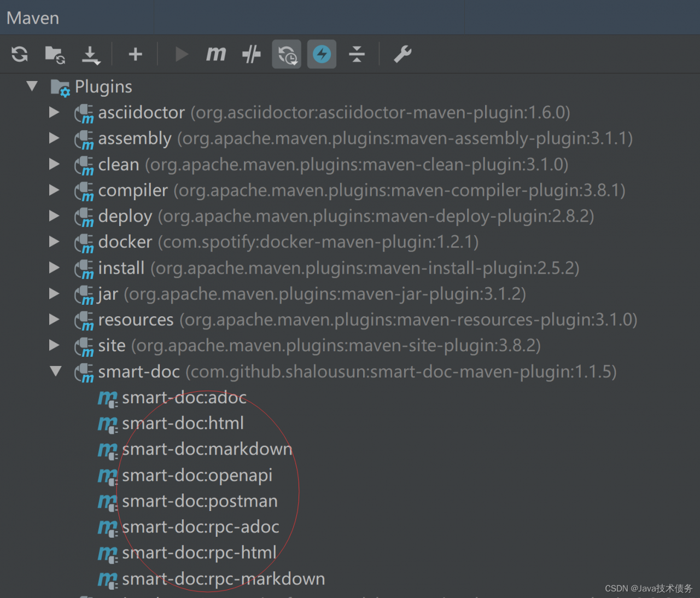Click clean plugin icon
Viewport: 700px width, 598px height.
tap(84, 166)
